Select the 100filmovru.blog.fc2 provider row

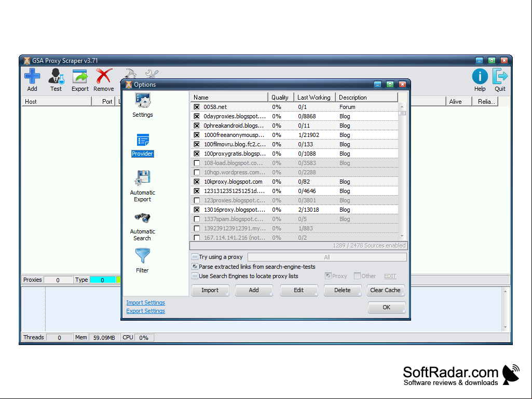click(x=294, y=144)
